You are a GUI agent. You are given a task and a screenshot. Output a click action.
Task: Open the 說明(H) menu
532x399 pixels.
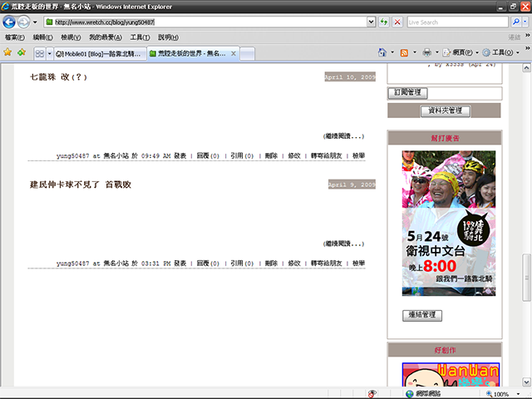pos(168,37)
